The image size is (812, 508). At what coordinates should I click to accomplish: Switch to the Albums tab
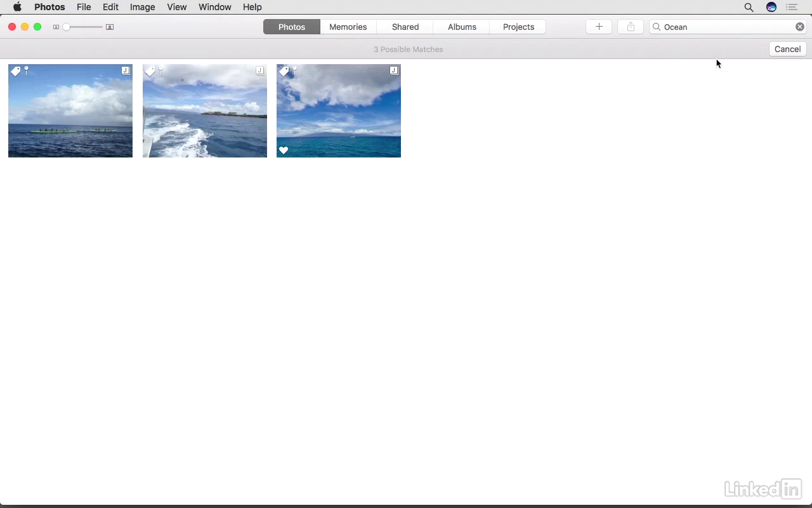pos(462,27)
